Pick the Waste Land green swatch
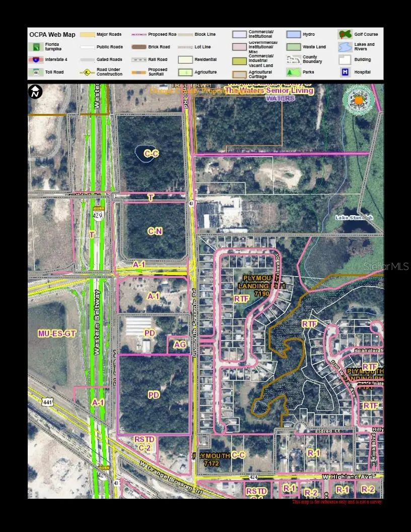The width and height of the screenshot is (411, 532). click(x=294, y=47)
